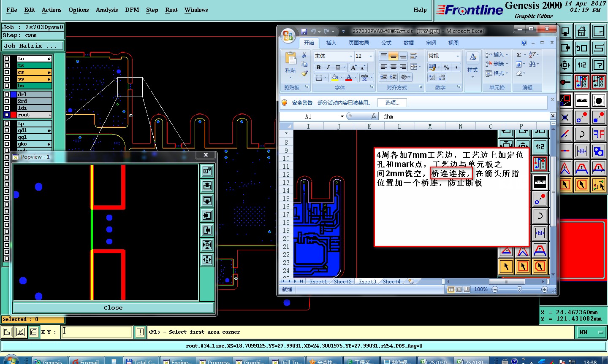Open the Actions menu in Genesis

click(x=52, y=10)
